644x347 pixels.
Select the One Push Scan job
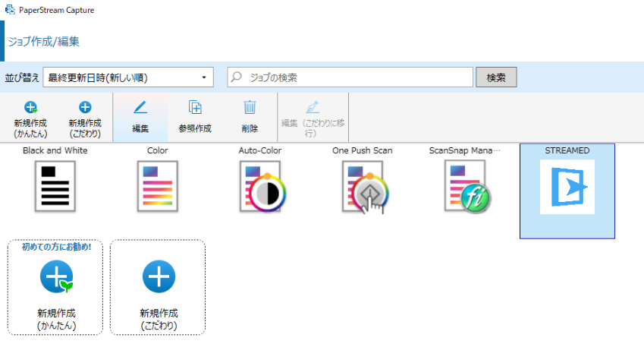(x=363, y=186)
